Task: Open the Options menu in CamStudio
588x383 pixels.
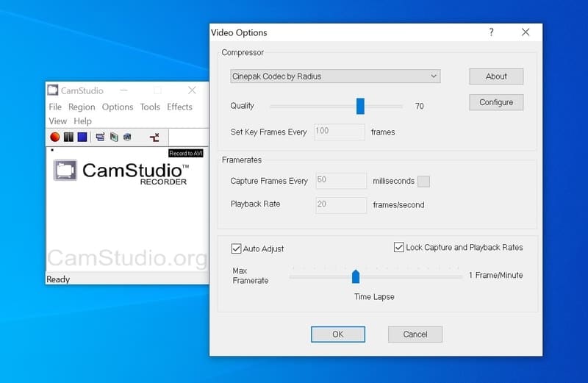Action: click(x=118, y=107)
